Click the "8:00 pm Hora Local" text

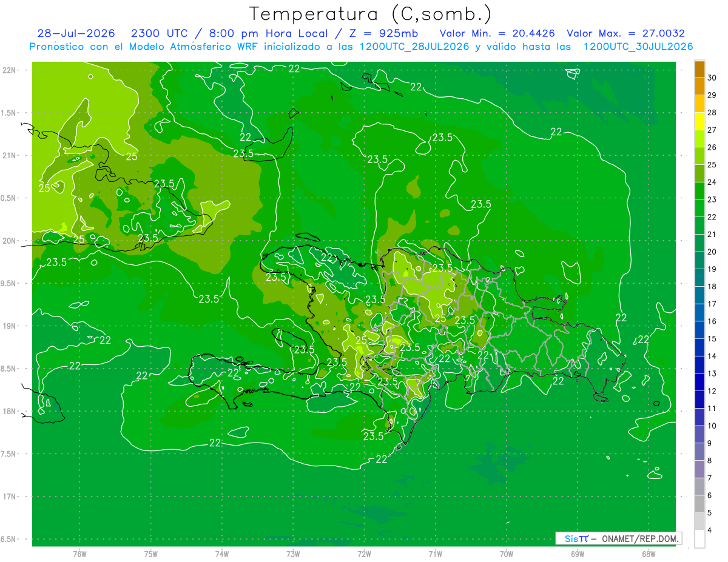(267, 33)
